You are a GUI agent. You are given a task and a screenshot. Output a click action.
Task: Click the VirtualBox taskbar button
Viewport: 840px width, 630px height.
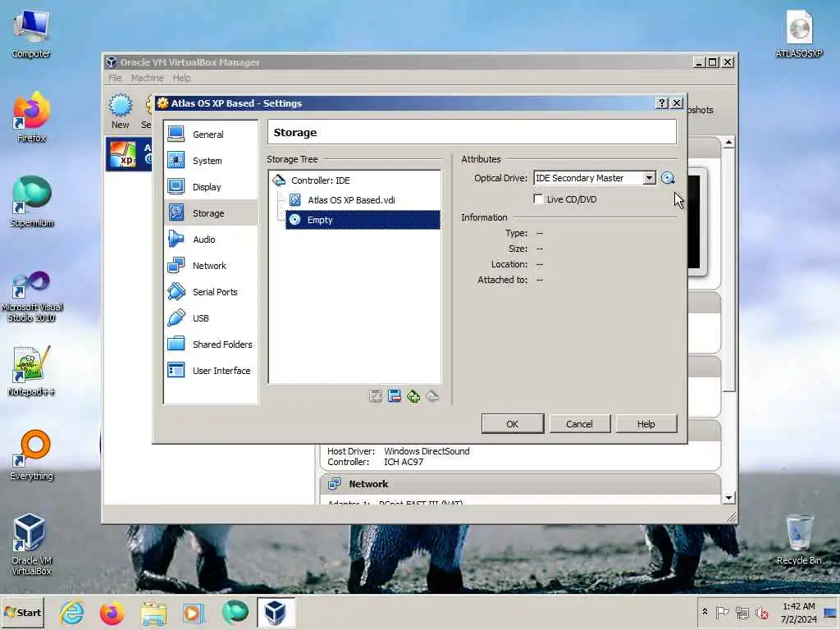pos(276,613)
